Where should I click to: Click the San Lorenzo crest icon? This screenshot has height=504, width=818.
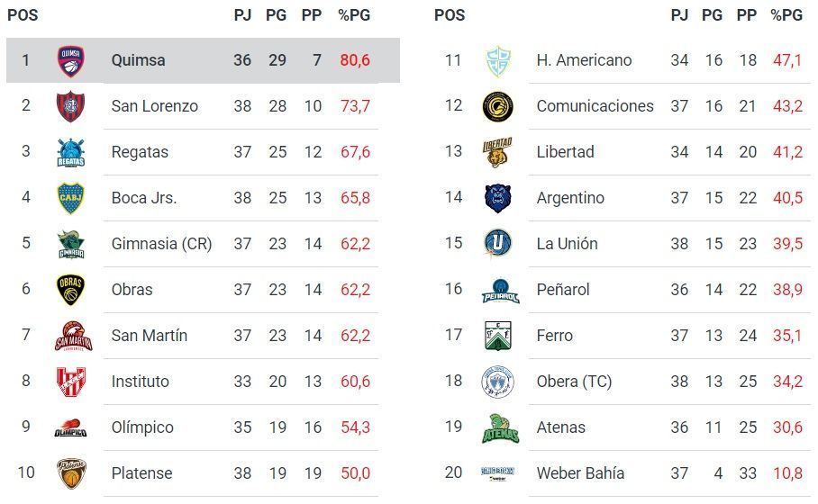(x=70, y=106)
